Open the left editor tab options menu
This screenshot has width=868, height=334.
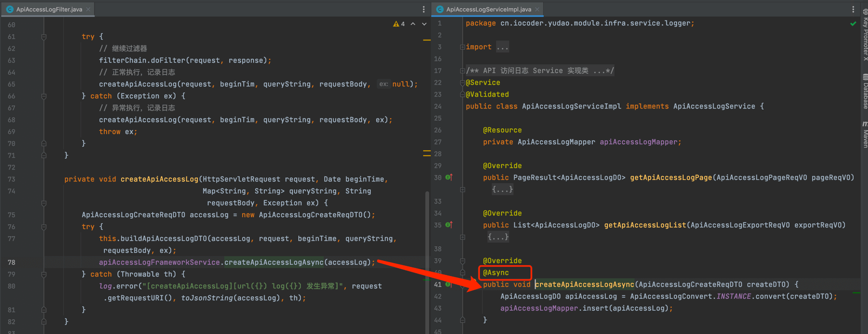pos(423,9)
